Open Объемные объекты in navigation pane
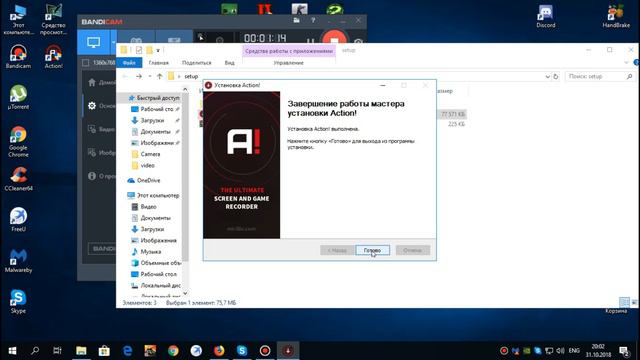This screenshot has height=360, width=640. click(x=156, y=263)
